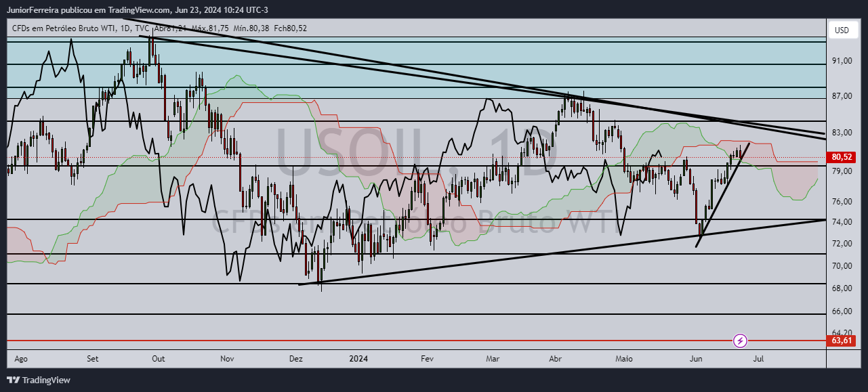Click the 80,52 current price label

[x=842, y=157]
